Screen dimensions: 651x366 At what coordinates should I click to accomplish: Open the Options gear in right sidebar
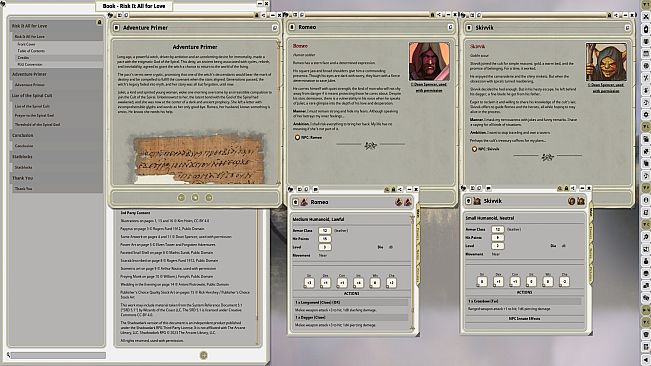tap(646, 115)
